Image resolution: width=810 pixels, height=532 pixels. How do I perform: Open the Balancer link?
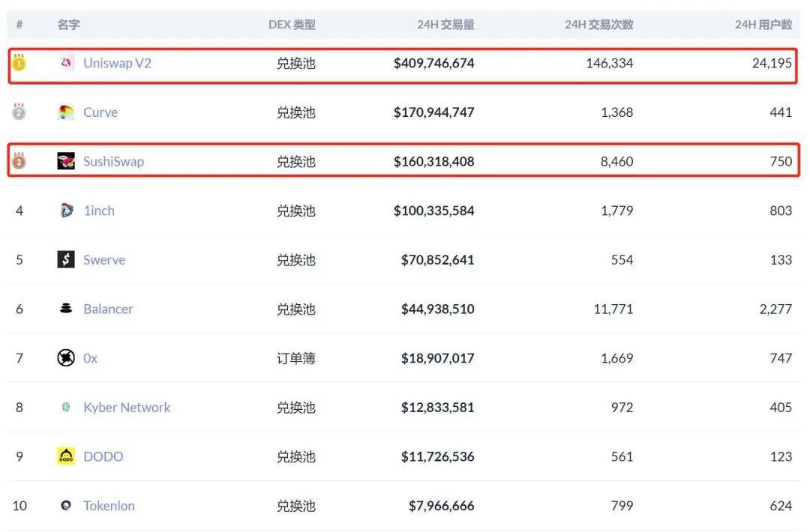tap(108, 309)
